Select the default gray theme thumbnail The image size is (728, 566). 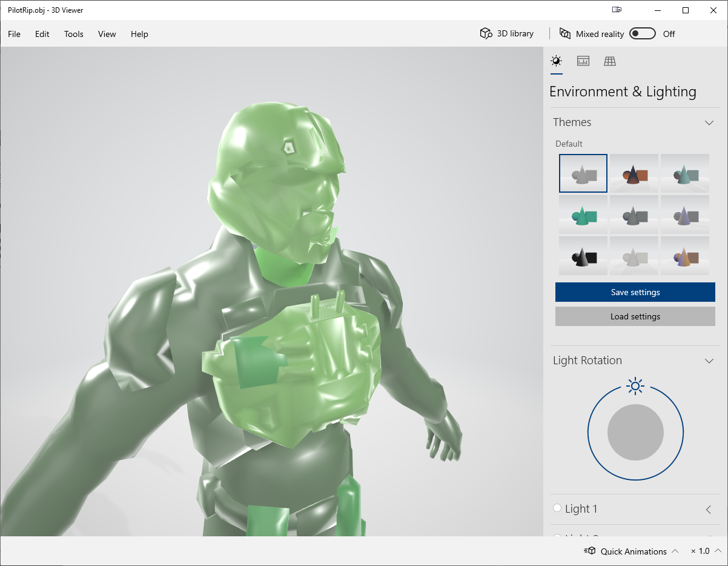point(583,173)
